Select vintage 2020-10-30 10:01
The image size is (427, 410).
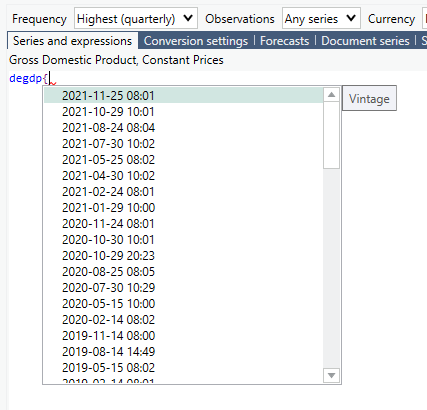coord(184,240)
